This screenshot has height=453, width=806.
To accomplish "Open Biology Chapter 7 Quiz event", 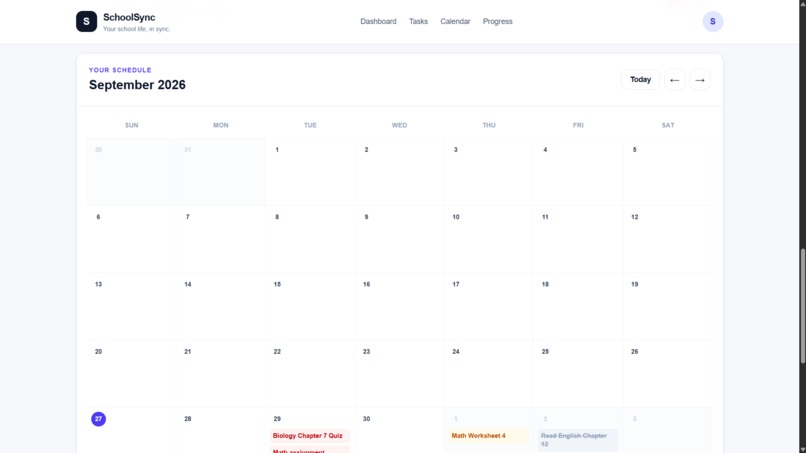I will coord(310,436).
